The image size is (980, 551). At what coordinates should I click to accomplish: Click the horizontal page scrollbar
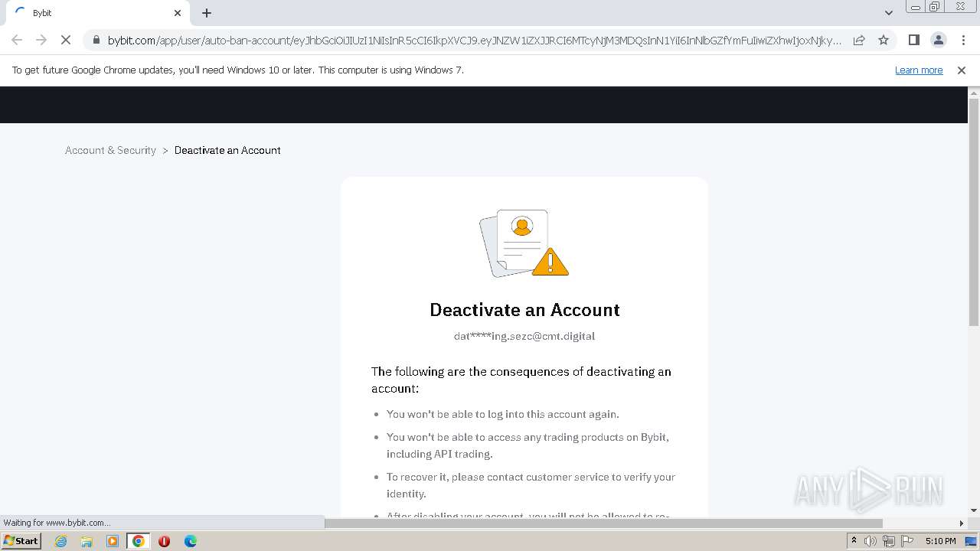[x=603, y=523]
